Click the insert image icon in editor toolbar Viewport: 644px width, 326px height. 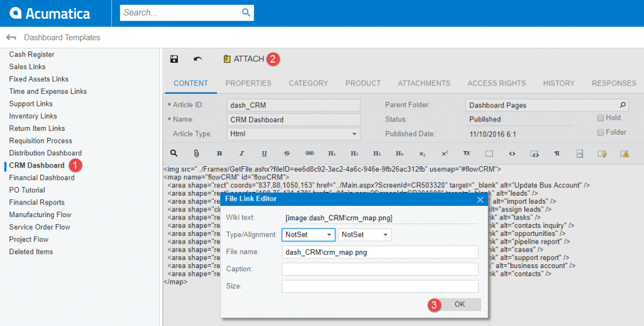(x=579, y=154)
